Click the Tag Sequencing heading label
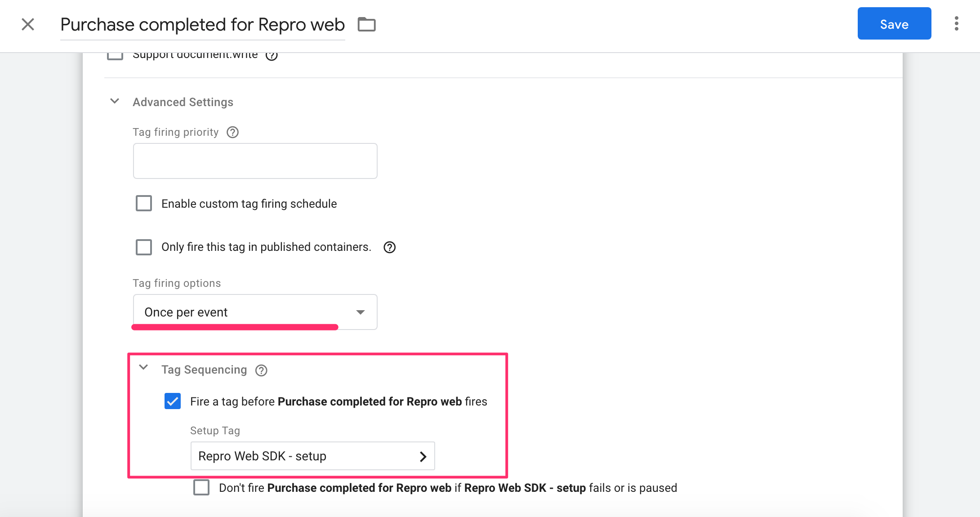 pos(204,370)
